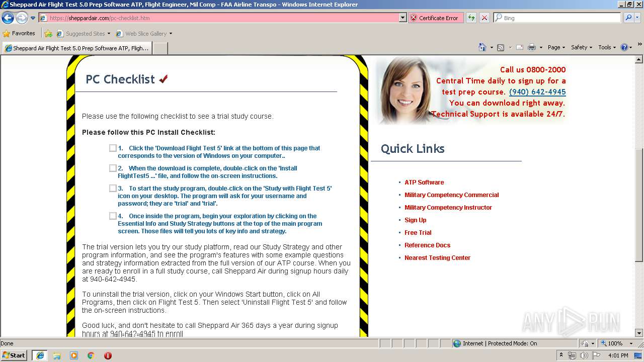Image resolution: width=644 pixels, height=362 pixels.
Task: Click the red Opera icon in taskbar
Action: (108, 355)
